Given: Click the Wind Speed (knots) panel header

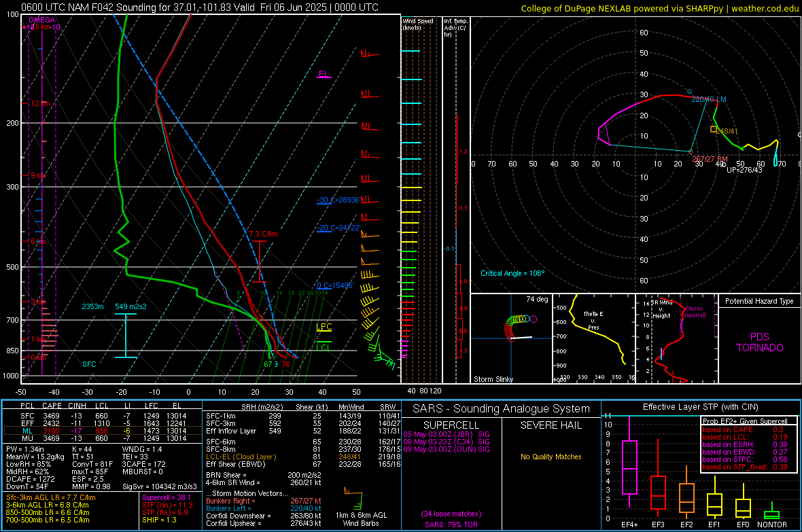Looking at the screenshot, I should (x=418, y=24).
